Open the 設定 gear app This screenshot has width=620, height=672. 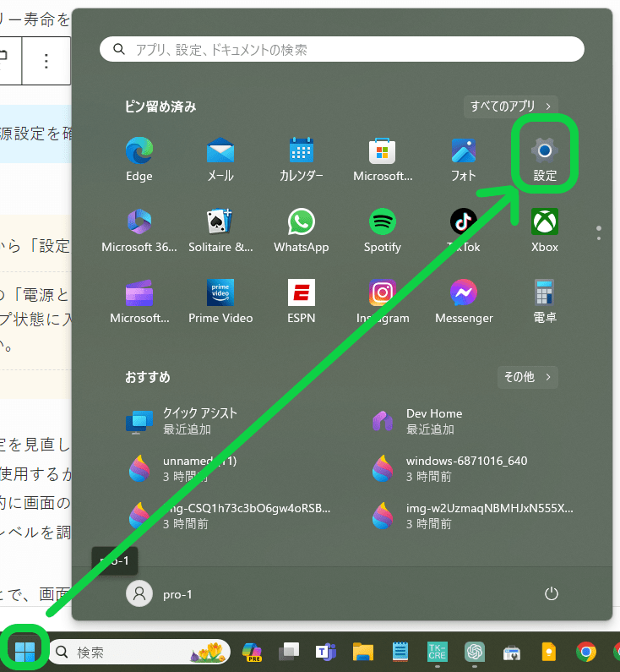[544, 160]
